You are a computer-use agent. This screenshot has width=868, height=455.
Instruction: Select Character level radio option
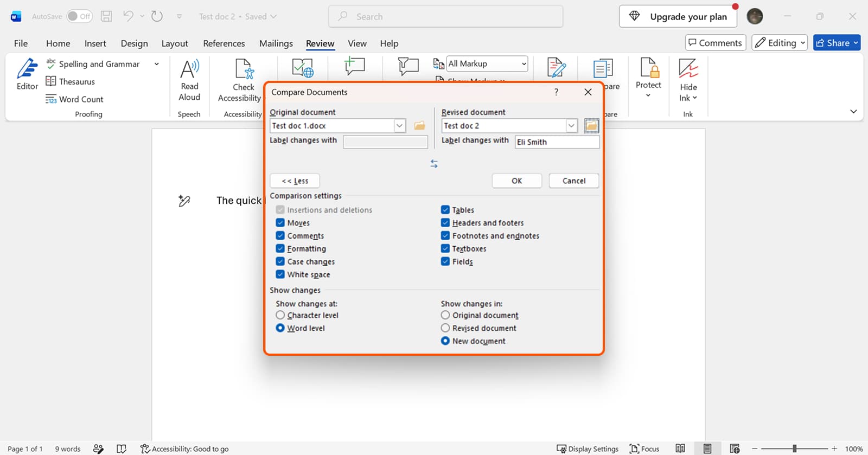click(x=280, y=315)
